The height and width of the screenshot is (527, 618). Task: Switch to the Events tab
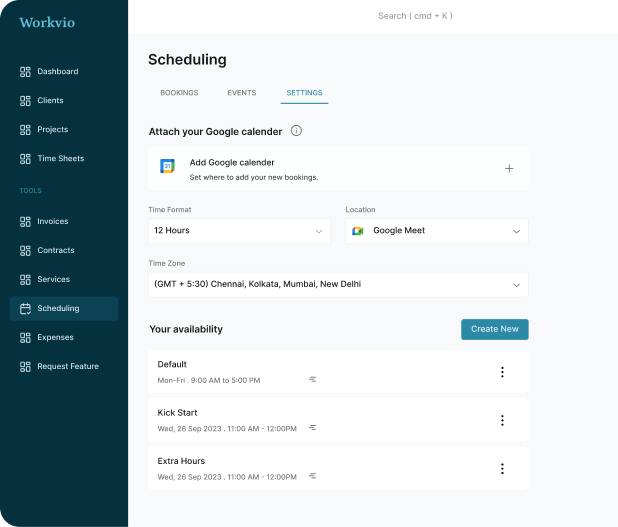coord(242,93)
